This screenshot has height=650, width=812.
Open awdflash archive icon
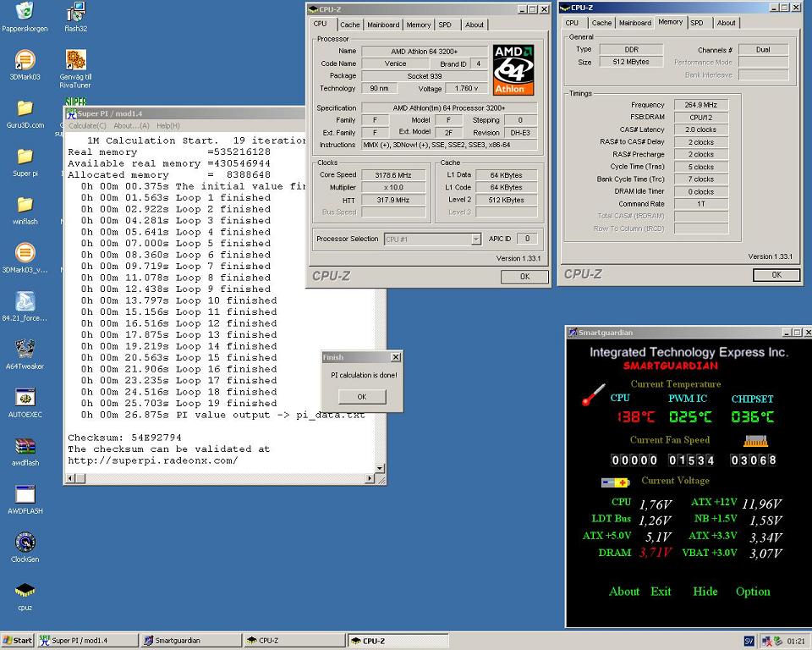(x=25, y=445)
